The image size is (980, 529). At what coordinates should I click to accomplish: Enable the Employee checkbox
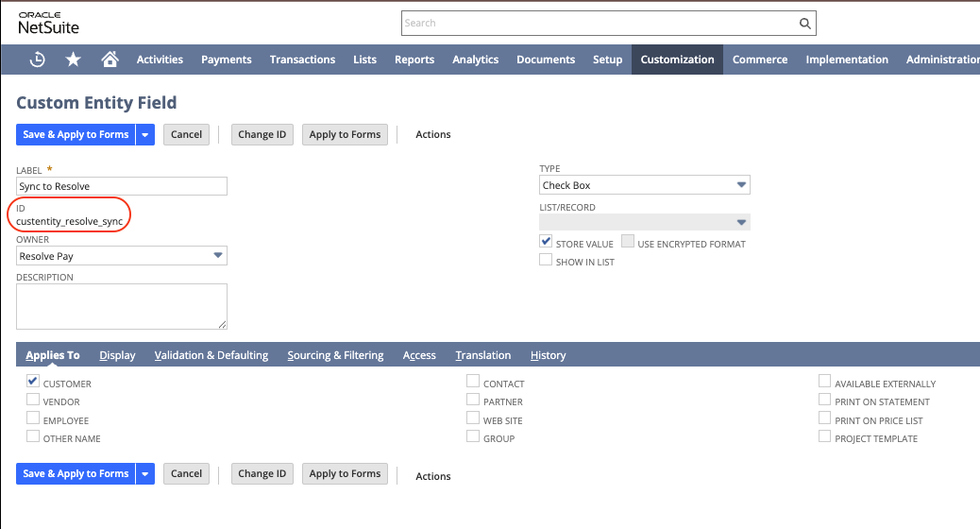tap(33, 418)
